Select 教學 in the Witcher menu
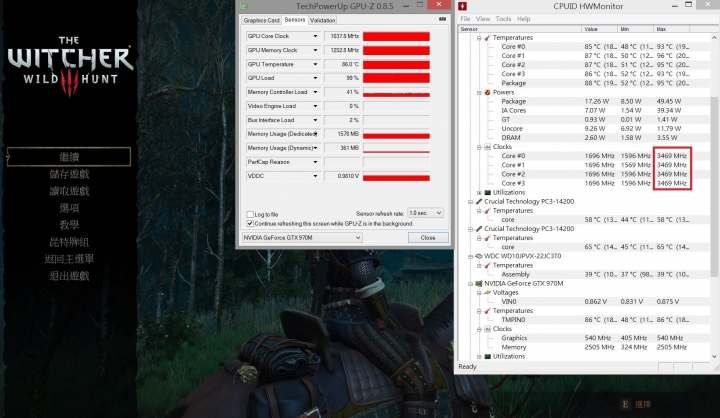Screen dimensions: 720x418 [x=69, y=225]
